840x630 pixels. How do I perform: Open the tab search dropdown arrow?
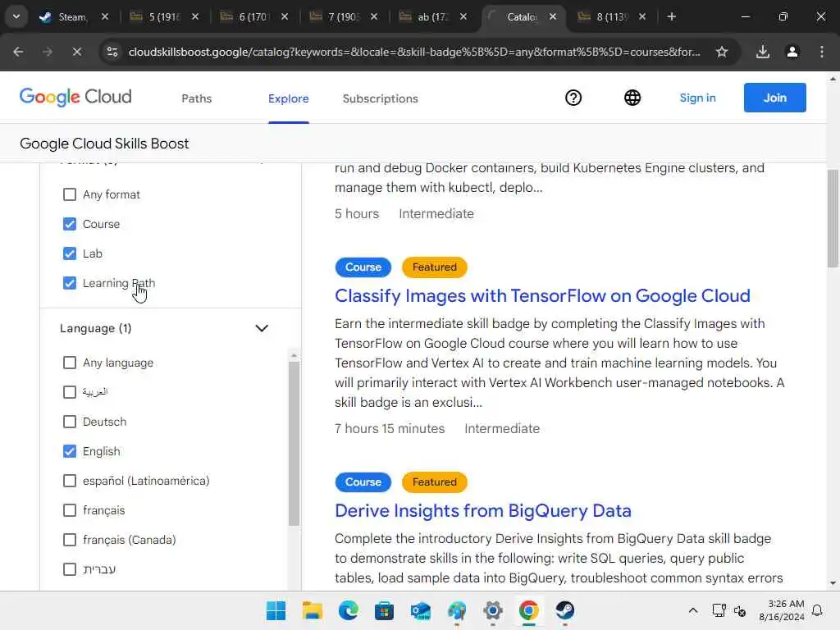(16, 16)
